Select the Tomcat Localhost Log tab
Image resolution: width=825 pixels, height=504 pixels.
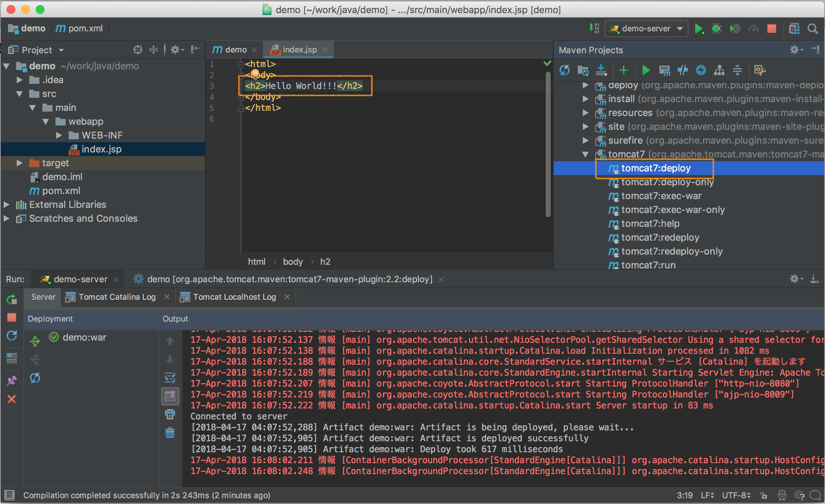[x=235, y=297]
